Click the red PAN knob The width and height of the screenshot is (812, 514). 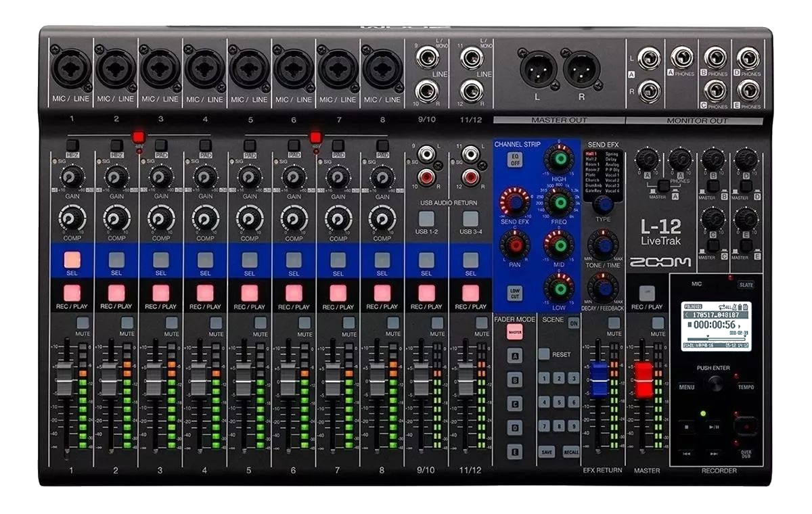point(514,244)
